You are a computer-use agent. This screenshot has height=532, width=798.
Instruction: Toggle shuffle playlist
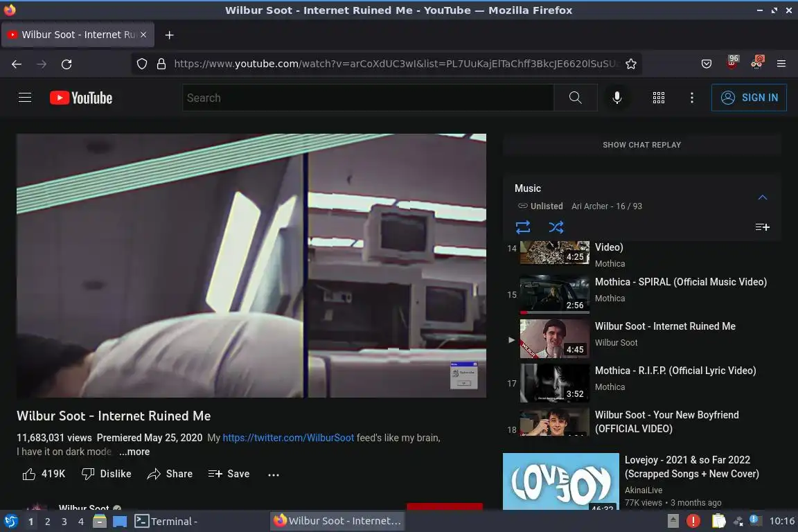click(x=556, y=227)
